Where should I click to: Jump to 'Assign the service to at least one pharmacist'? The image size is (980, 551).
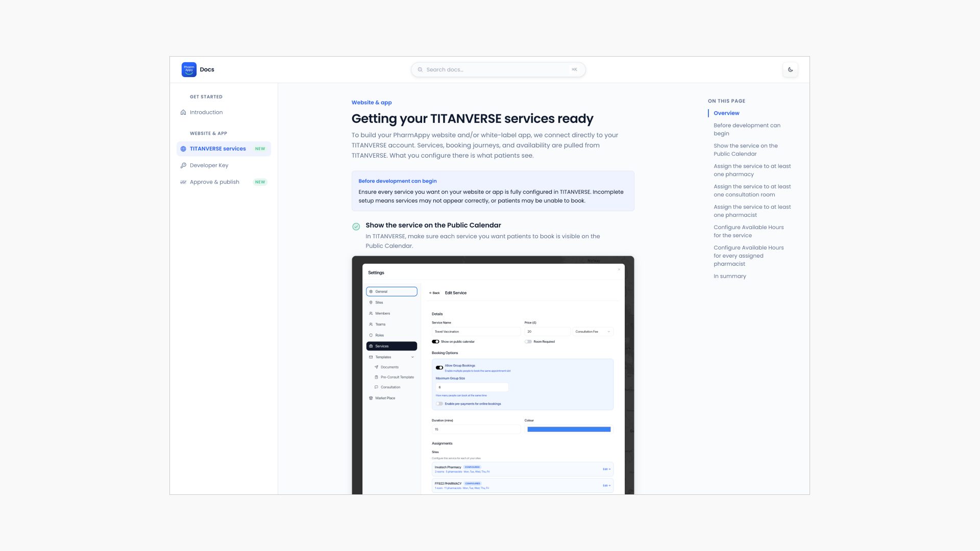click(752, 211)
